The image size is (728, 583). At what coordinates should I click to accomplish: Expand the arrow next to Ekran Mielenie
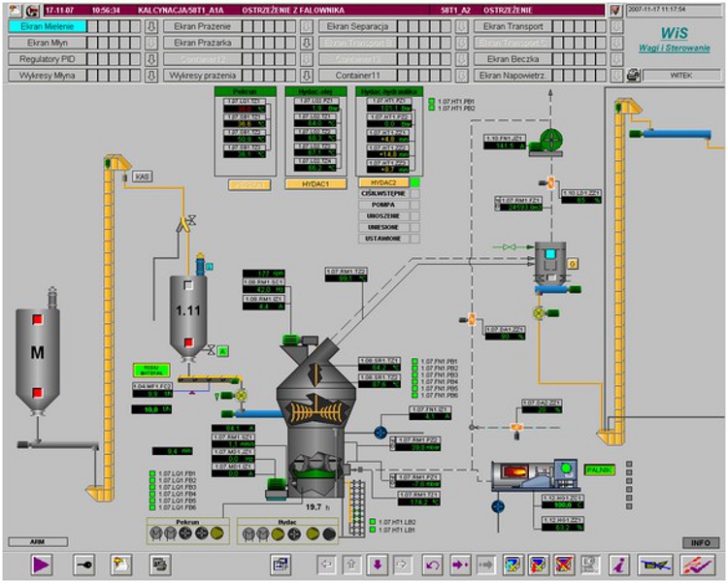(150, 27)
